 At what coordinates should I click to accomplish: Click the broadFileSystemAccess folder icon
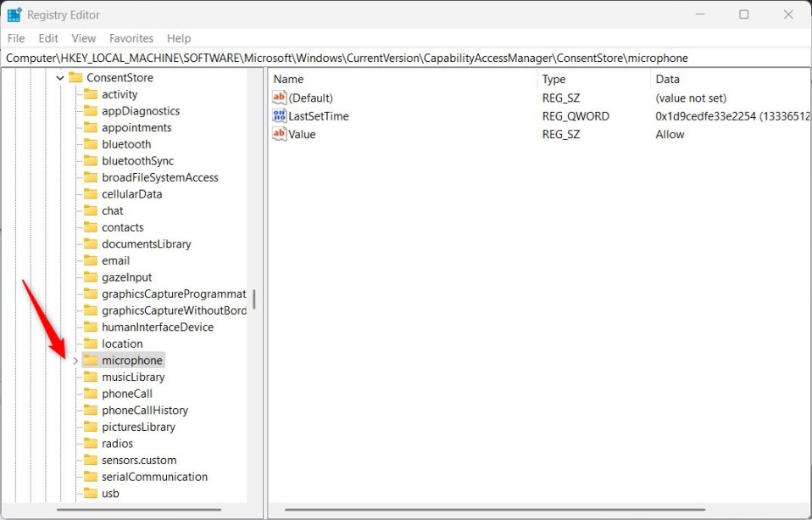[91, 176]
